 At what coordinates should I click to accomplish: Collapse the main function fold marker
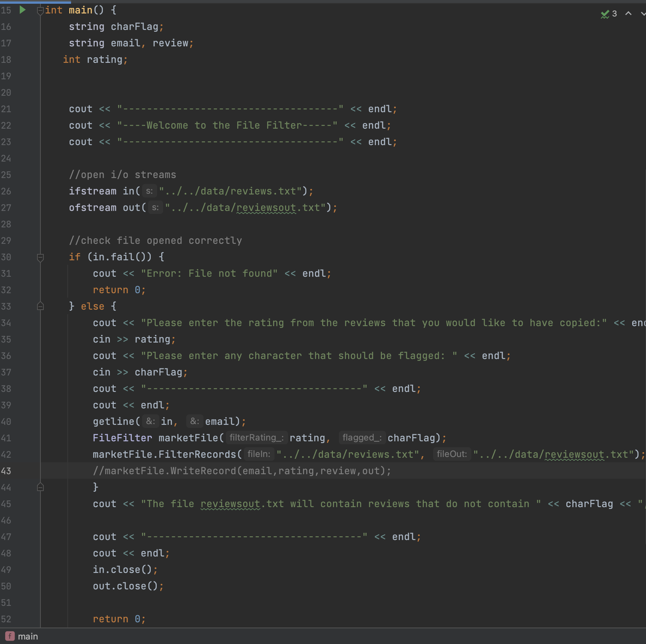point(40,10)
